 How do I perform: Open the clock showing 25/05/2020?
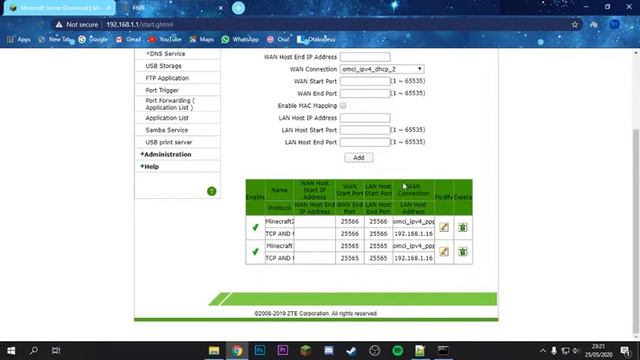598,351
